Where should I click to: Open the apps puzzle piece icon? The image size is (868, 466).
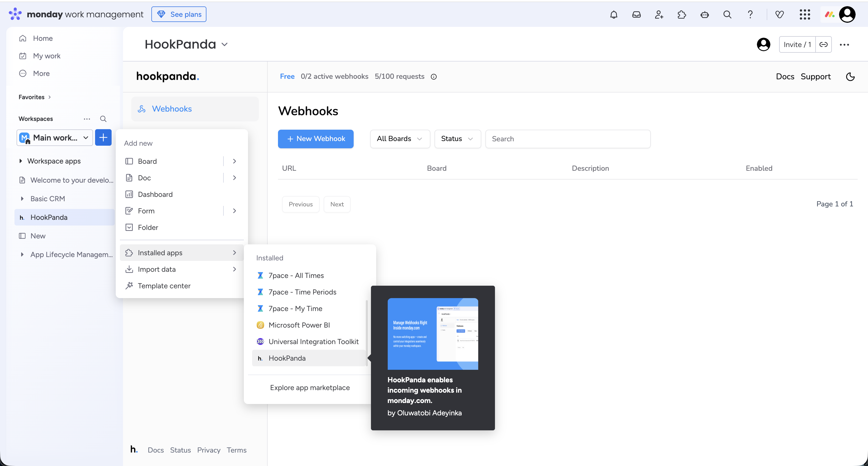click(x=682, y=14)
